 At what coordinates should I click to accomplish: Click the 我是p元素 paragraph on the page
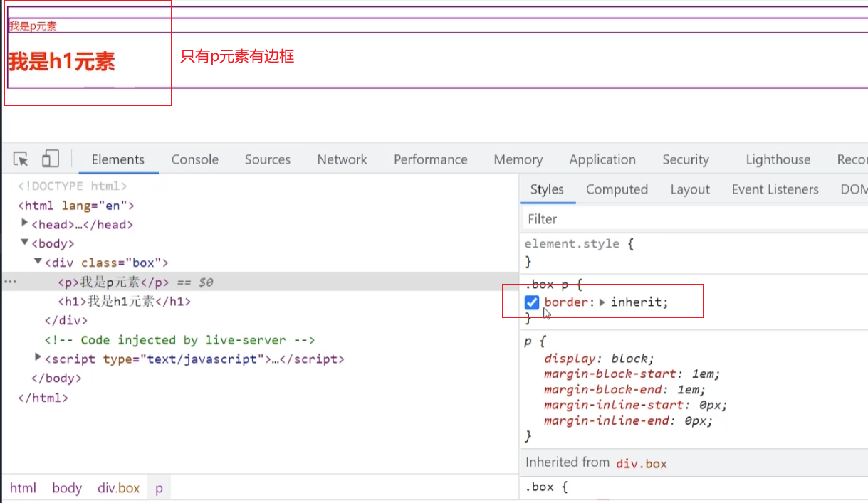pos(32,26)
